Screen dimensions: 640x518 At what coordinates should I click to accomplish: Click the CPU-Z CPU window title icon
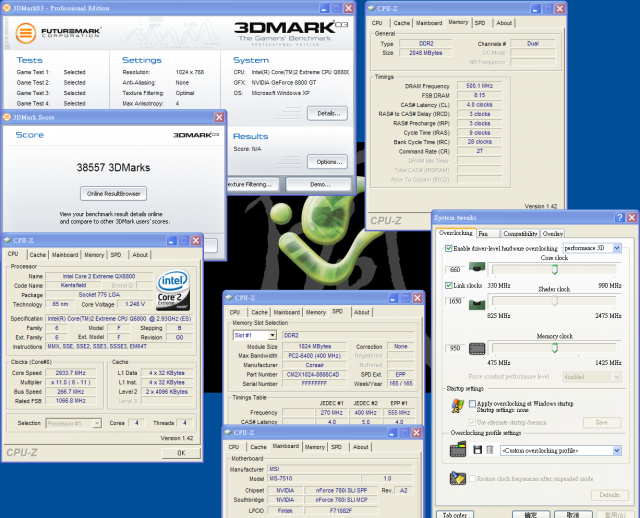[7, 240]
